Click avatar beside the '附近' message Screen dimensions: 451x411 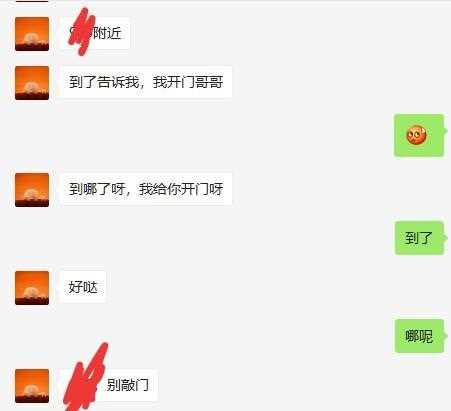pos(32,34)
